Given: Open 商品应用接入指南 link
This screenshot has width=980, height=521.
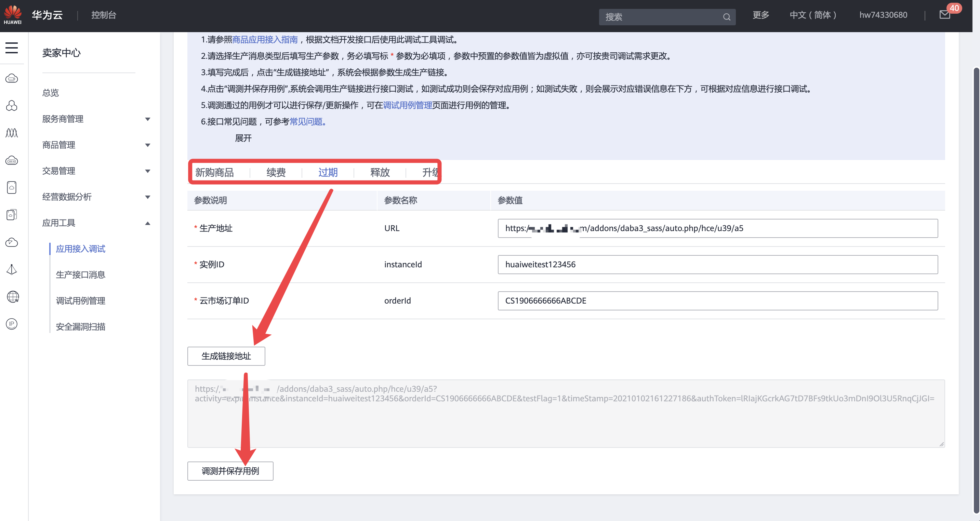Looking at the screenshot, I should pyautogui.click(x=265, y=40).
